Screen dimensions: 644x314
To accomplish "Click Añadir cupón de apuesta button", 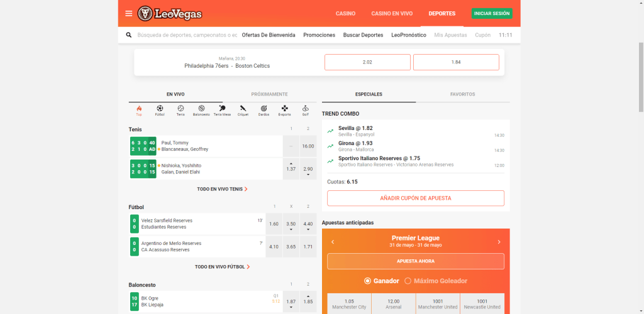I will click(416, 198).
